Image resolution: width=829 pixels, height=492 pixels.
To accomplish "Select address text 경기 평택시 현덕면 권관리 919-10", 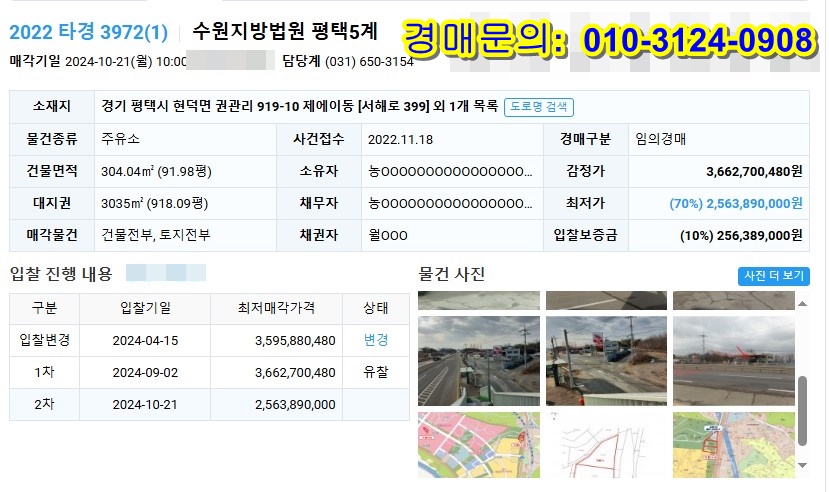I will tap(200, 107).
